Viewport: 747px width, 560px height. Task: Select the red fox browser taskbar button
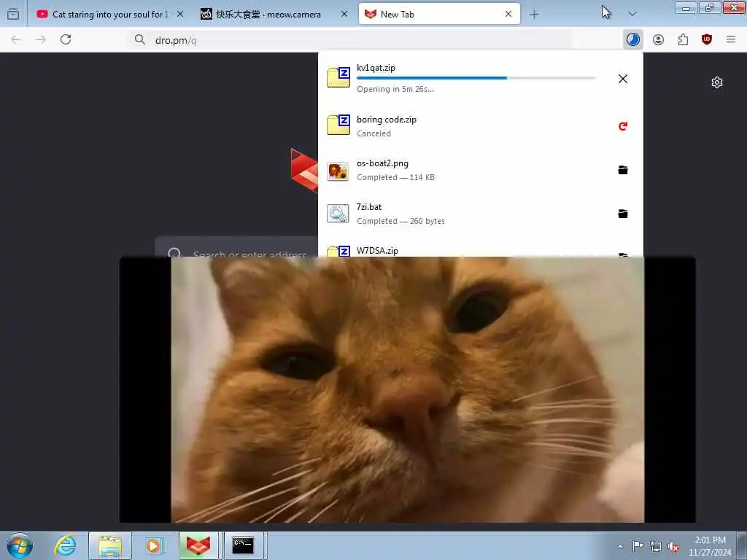coord(198,545)
